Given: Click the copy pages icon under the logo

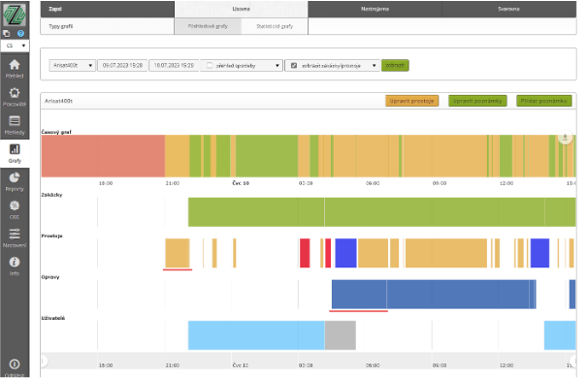Looking at the screenshot, I should click(7, 33).
